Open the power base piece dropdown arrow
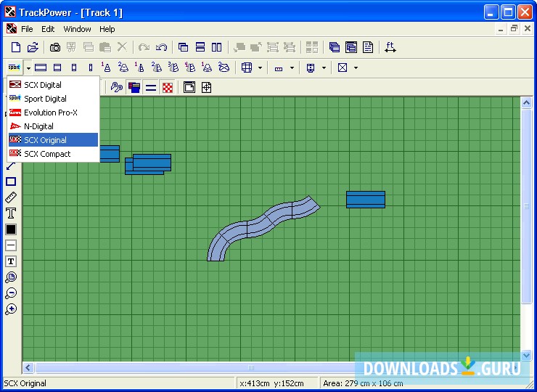The width and height of the screenshot is (537, 392). [x=324, y=68]
